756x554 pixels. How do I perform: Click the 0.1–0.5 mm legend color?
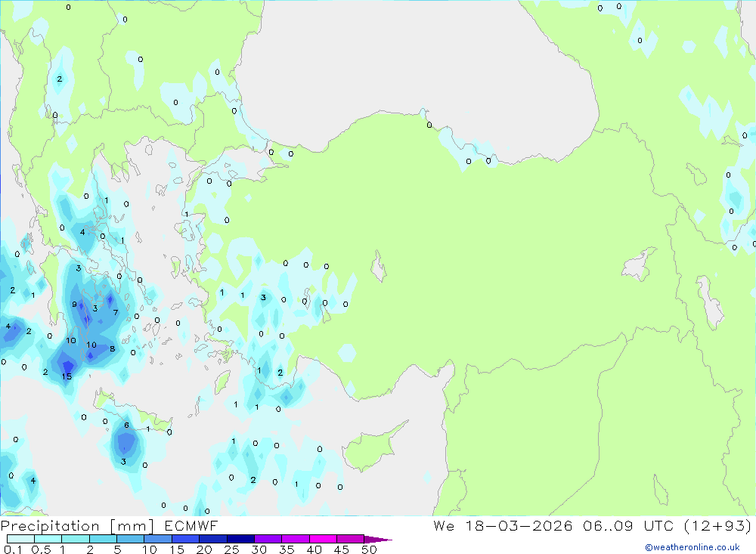pyautogui.click(x=20, y=539)
